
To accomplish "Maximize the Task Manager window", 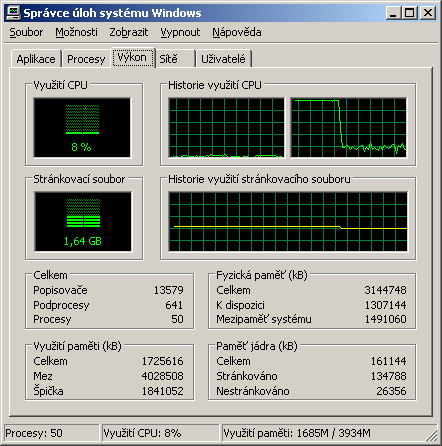I will 410,13.
